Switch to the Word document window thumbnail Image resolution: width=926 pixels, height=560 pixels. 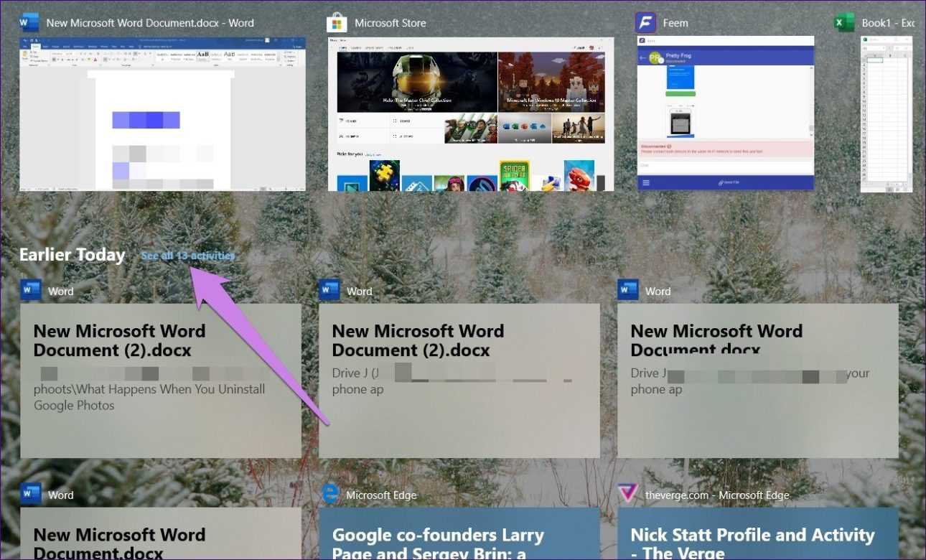click(162, 114)
